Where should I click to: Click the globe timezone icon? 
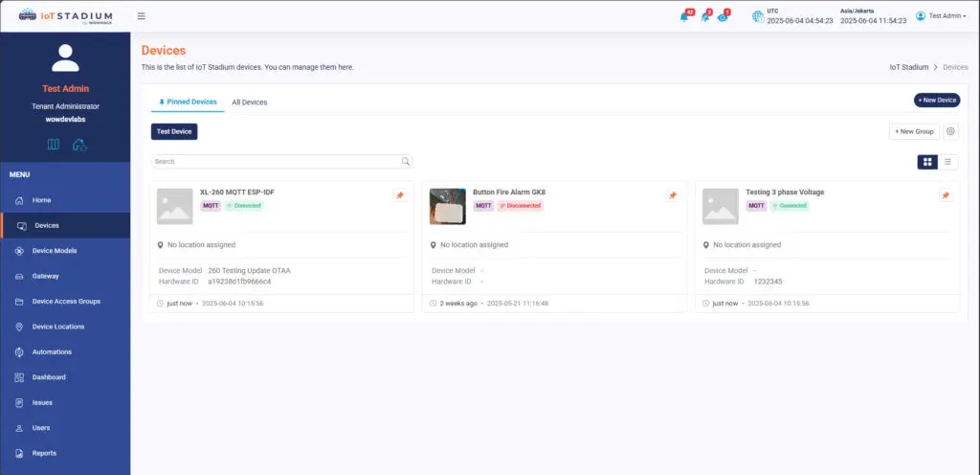[x=757, y=16]
